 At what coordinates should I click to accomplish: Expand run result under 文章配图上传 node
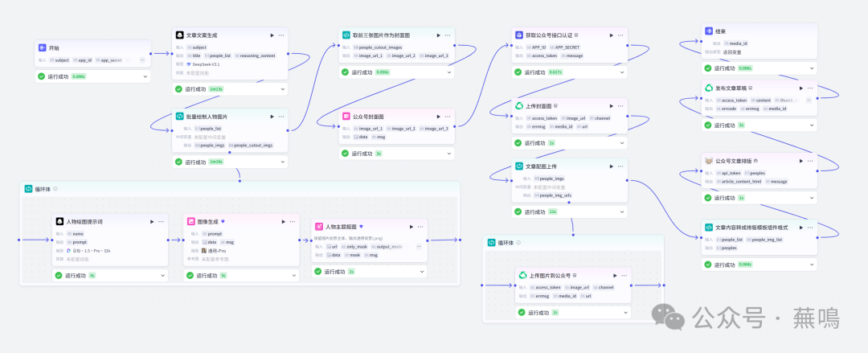pyautogui.click(x=620, y=211)
